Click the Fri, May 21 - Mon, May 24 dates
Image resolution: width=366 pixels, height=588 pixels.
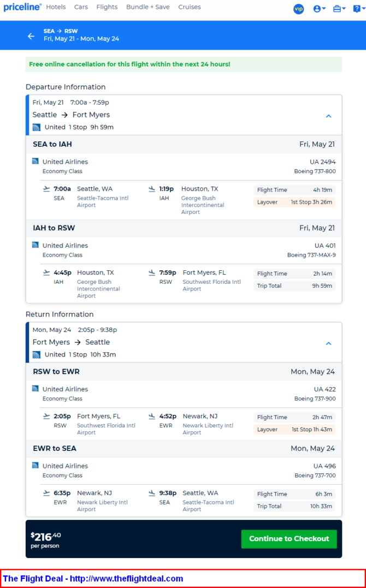(x=81, y=39)
